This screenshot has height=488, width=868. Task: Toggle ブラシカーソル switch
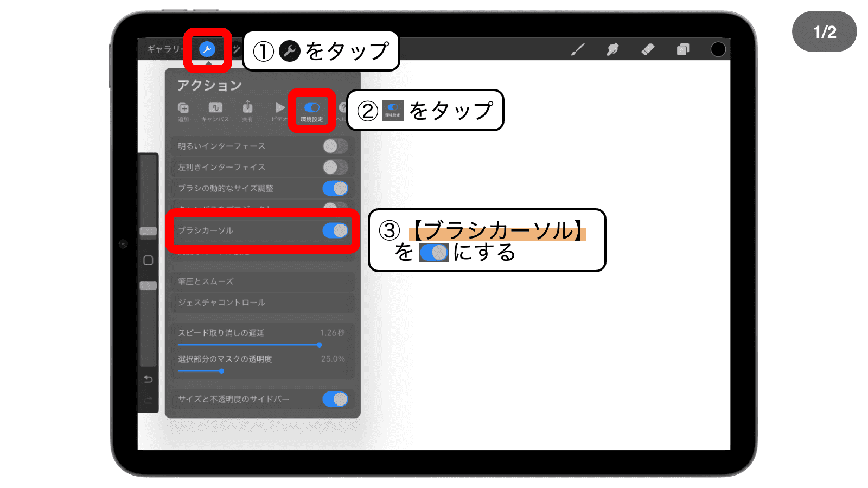click(x=335, y=230)
